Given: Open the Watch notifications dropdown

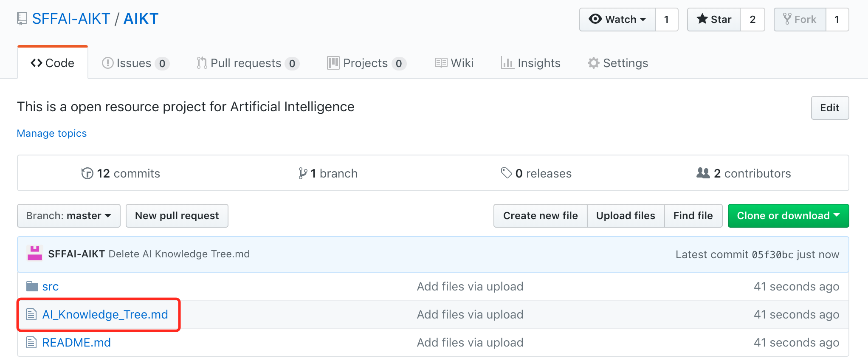Looking at the screenshot, I should [617, 20].
